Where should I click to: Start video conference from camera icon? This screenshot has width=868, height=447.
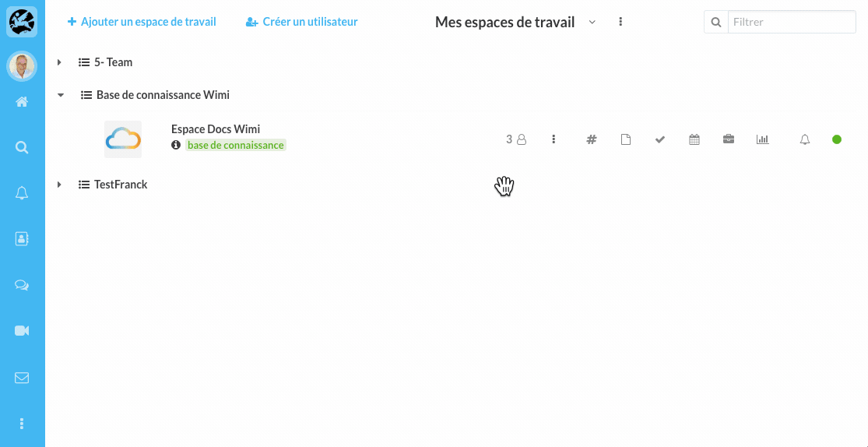pyautogui.click(x=22, y=331)
